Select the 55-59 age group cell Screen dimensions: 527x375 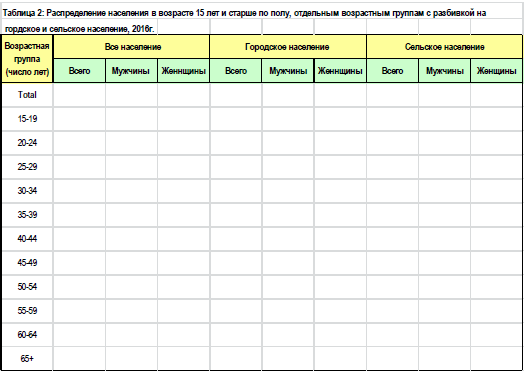click(x=27, y=311)
